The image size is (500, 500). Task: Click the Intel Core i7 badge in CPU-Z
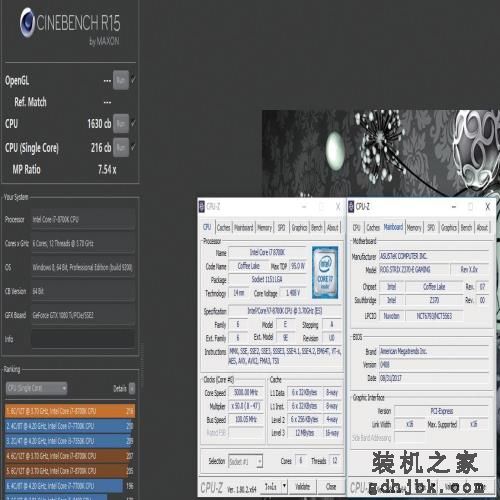325,272
